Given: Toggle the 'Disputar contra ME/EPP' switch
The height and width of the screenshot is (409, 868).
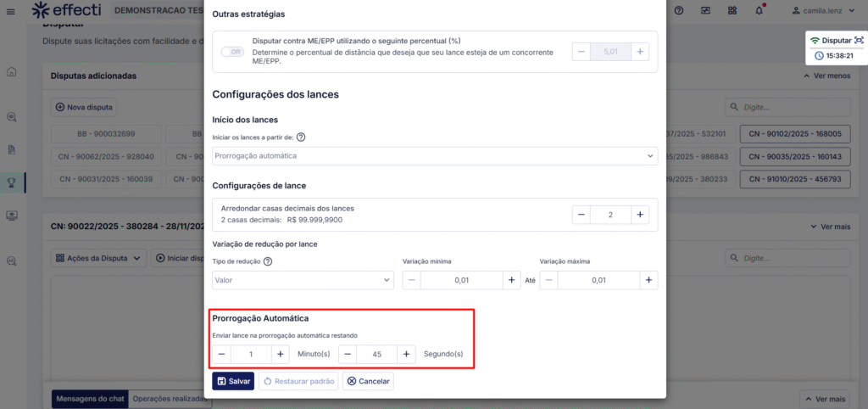Looking at the screenshot, I should tap(232, 52).
